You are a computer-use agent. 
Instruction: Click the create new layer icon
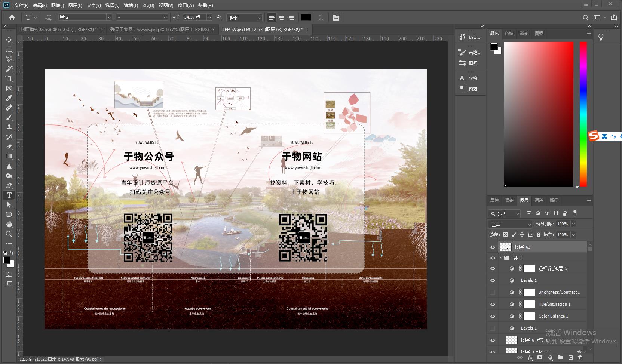(570, 358)
